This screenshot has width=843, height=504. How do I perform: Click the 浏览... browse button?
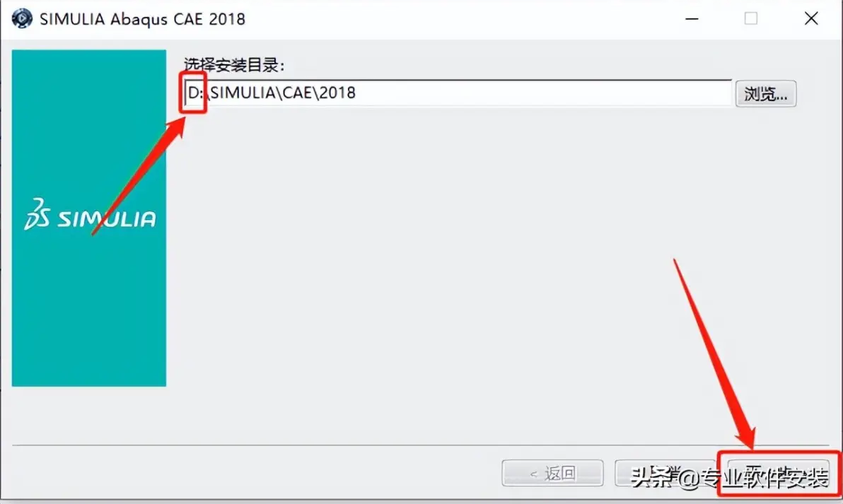click(x=766, y=93)
